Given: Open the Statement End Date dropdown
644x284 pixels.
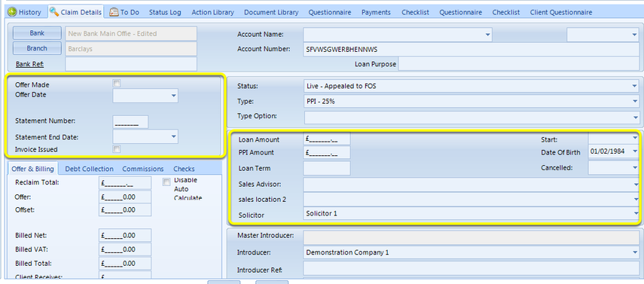Looking at the screenshot, I should coord(173,136).
